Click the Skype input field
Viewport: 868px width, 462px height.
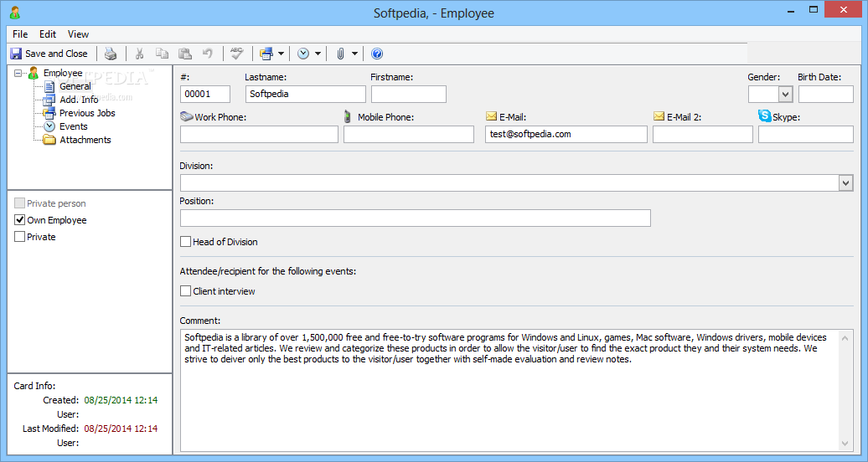[805, 135]
